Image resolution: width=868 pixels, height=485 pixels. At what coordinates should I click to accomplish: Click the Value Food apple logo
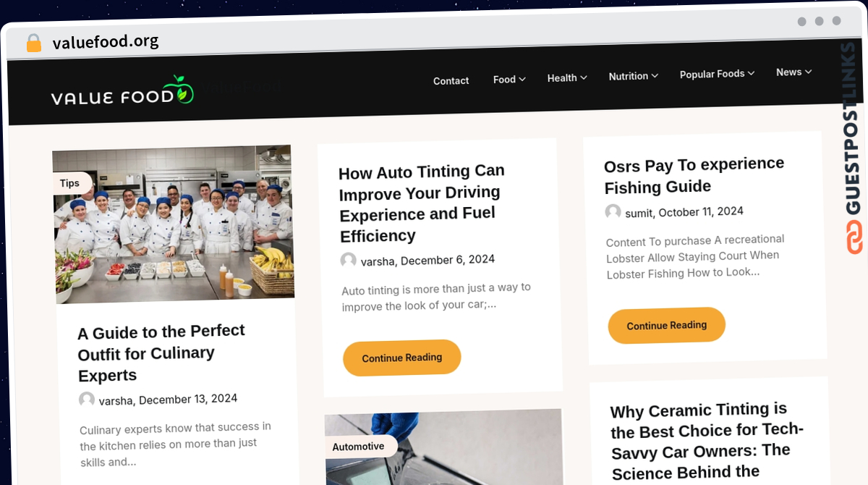(x=123, y=92)
